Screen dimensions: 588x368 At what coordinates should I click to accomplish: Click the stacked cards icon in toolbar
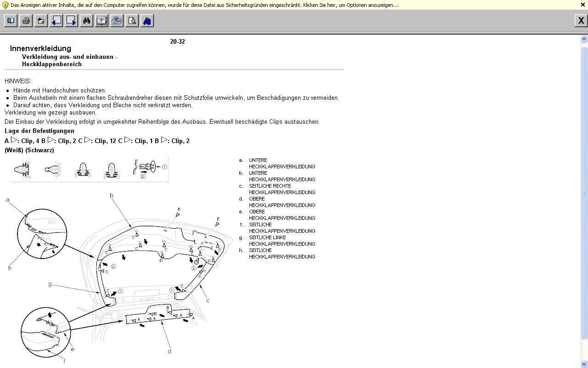[x=117, y=21]
